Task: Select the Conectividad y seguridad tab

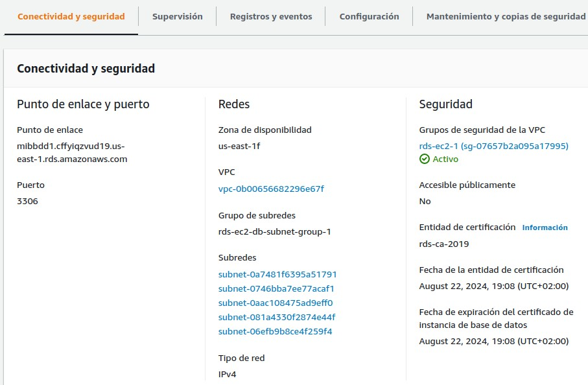Action: pyautogui.click(x=71, y=16)
